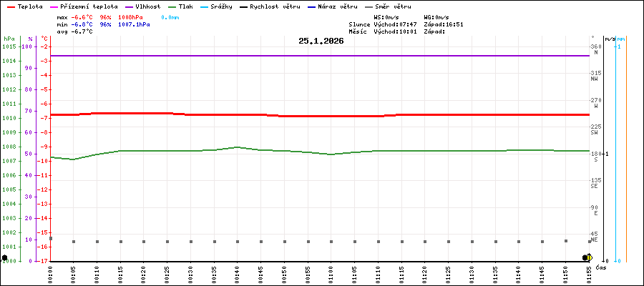This screenshot has height=286, width=644.
Task: Select the Rychlost větru legend label
Action: click(x=275, y=6)
